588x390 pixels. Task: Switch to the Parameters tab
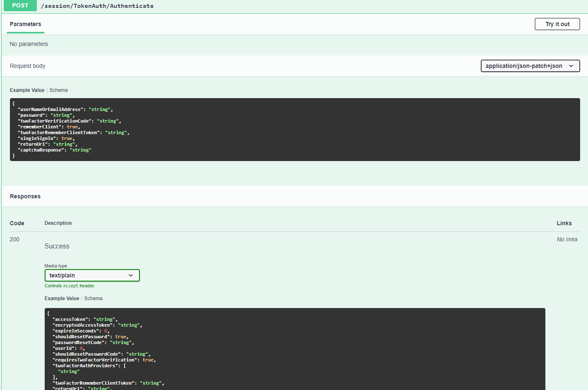click(25, 24)
